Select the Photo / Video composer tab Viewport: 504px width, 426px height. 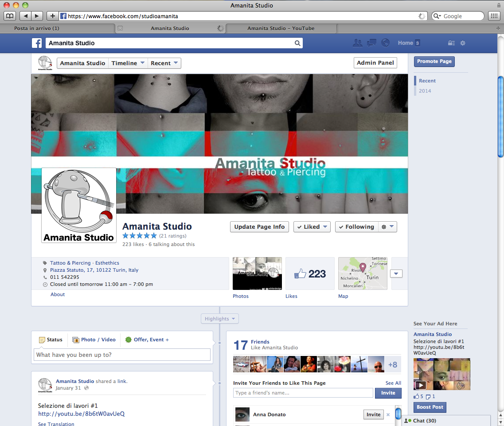(x=94, y=340)
